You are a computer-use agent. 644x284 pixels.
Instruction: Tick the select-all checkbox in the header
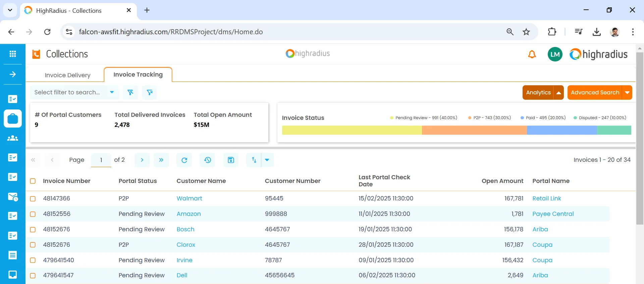(33, 181)
